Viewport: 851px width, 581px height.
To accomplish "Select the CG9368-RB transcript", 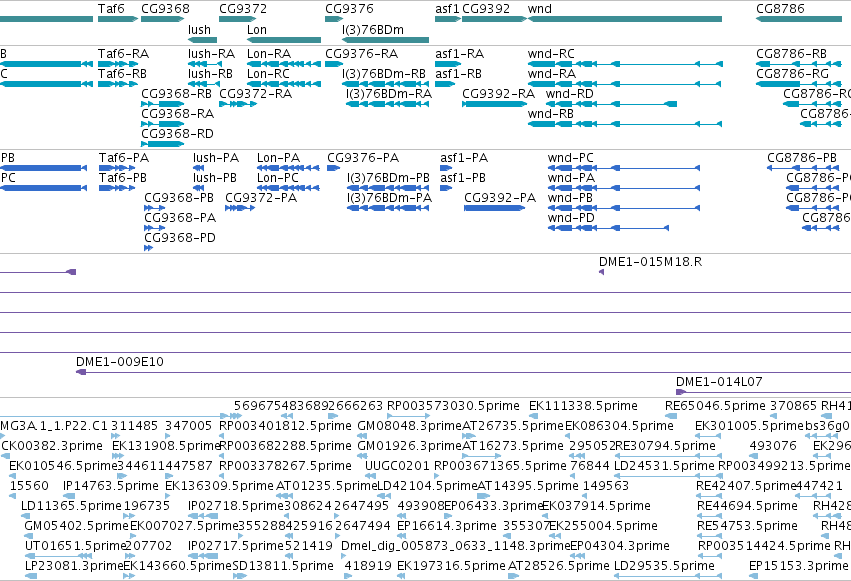I will [x=162, y=104].
